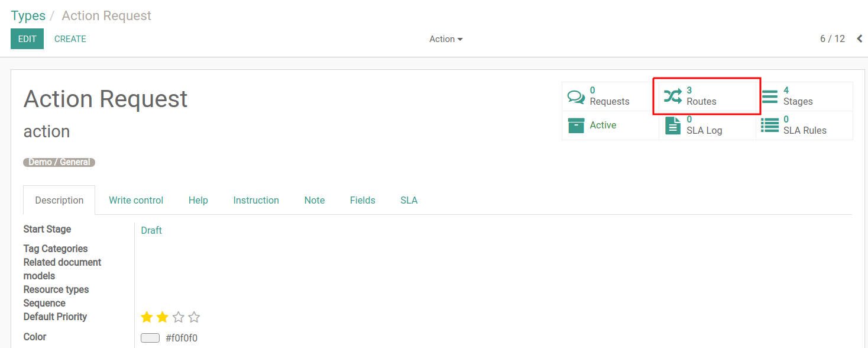Viewport: 868px width, 348px height.
Task: Click the Color swatch preview
Action: (150, 338)
